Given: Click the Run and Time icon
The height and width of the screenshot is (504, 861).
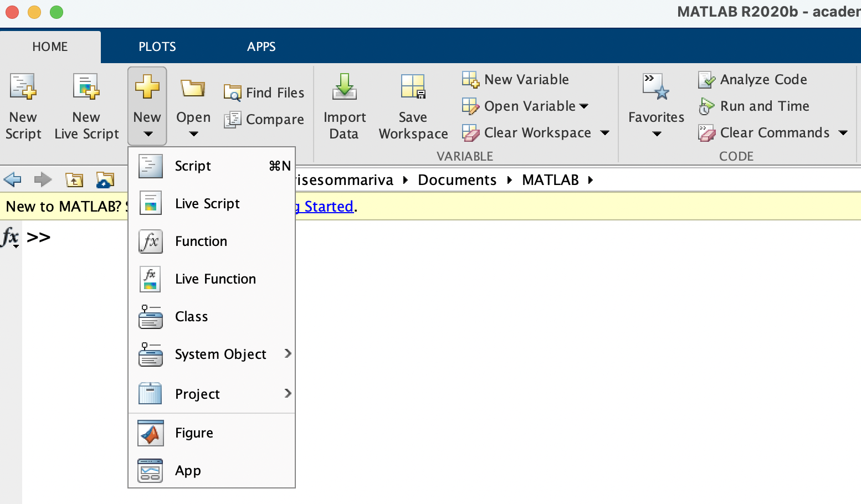Looking at the screenshot, I should [x=706, y=106].
